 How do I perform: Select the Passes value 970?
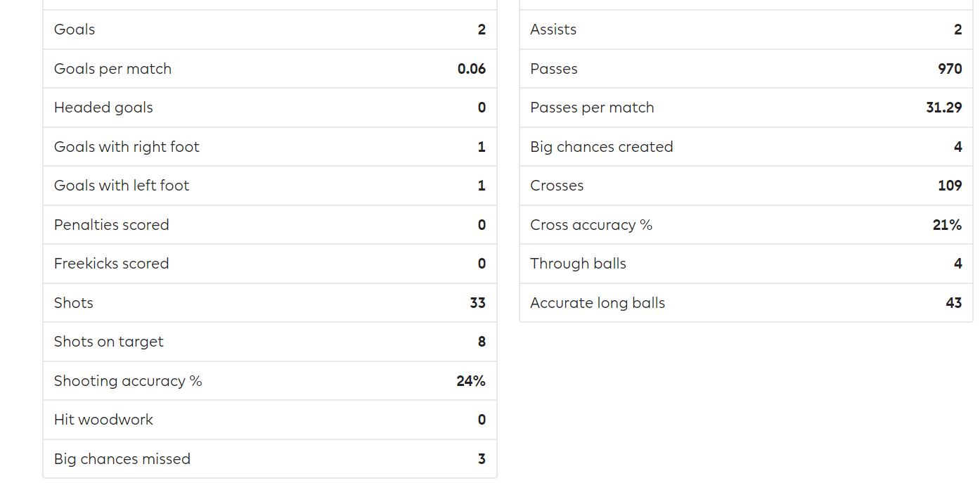[950, 69]
